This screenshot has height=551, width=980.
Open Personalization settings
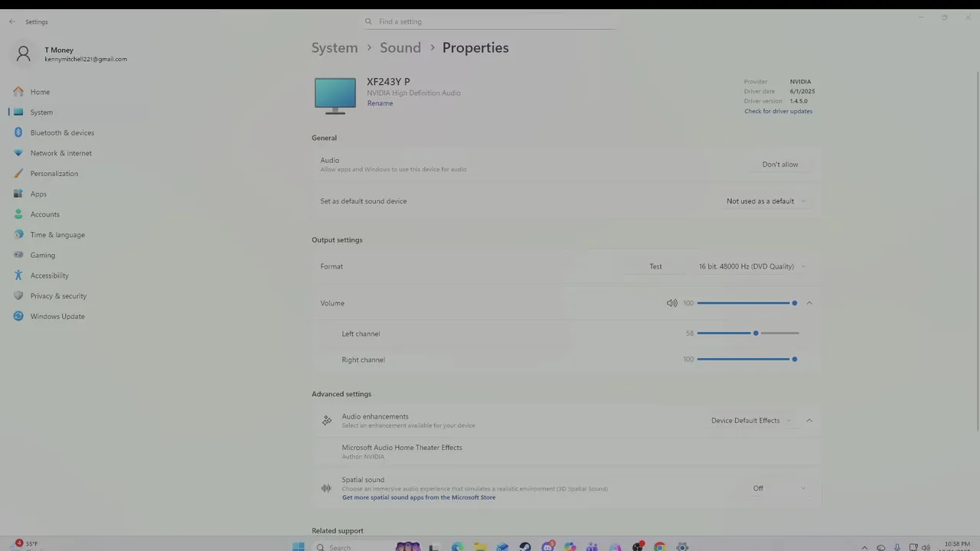pyautogui.click(x=54, y=174)
